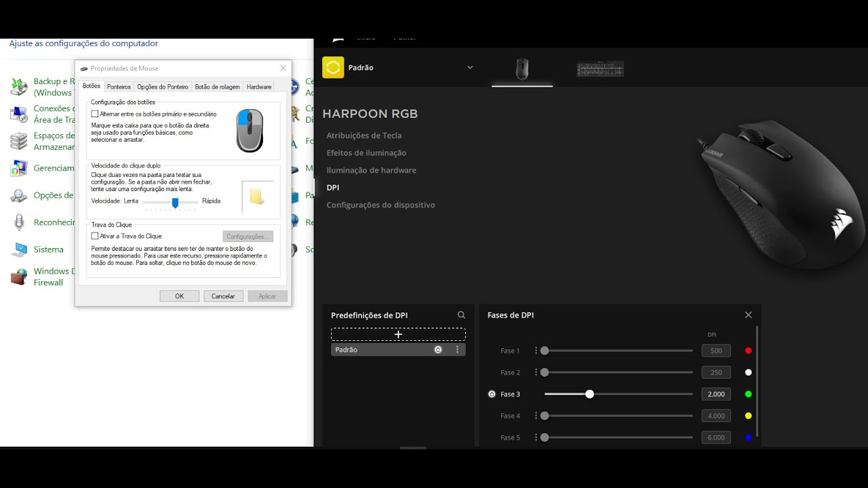
Task: Click the Aplicar button
Action: [268, 296]
